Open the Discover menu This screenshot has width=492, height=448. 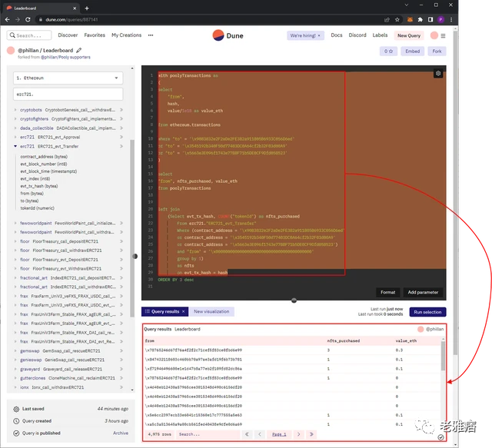68,35
